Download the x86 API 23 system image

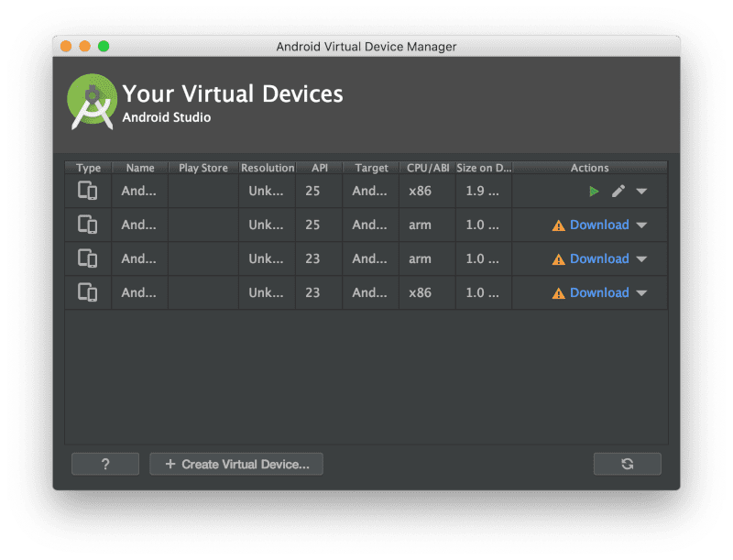(x=601, y=292)
